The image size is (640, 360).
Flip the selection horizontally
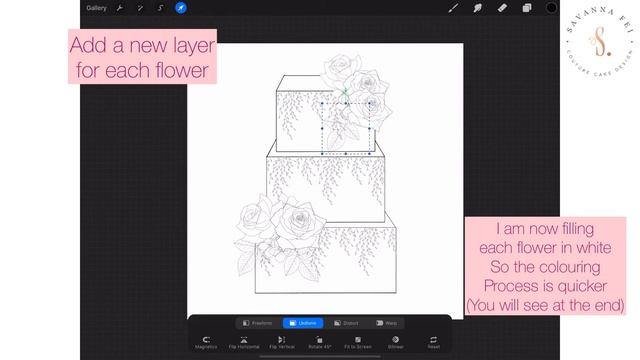[x=244, y=342]
